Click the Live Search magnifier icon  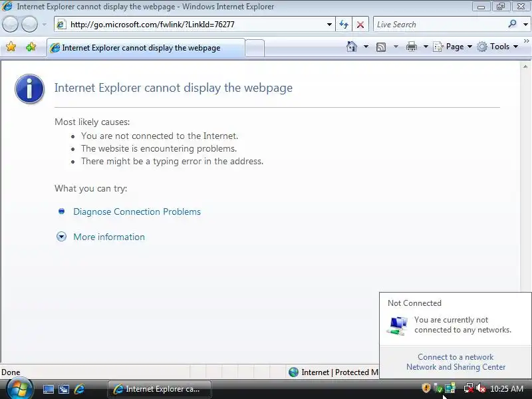tap(512, 24)
